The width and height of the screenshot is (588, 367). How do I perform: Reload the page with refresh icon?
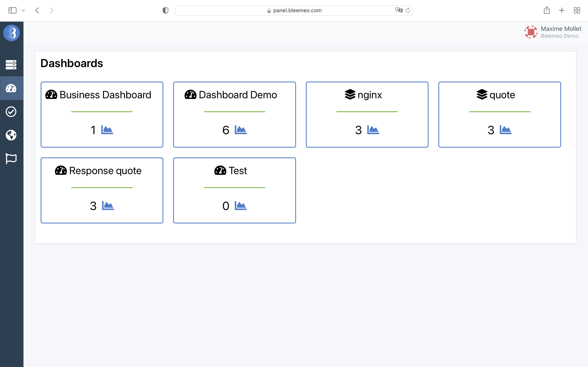click(408, 10)
